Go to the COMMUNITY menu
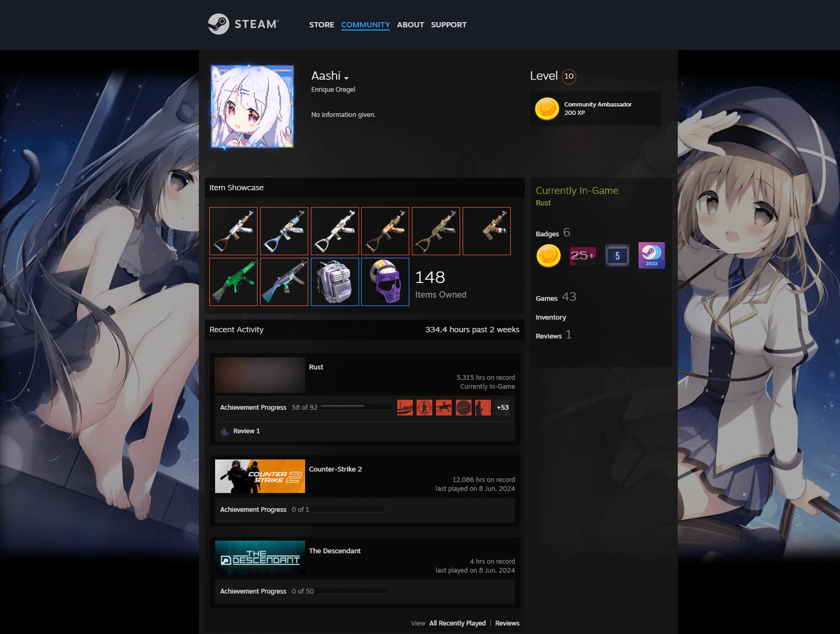840x634 pixels. (366, 25)
